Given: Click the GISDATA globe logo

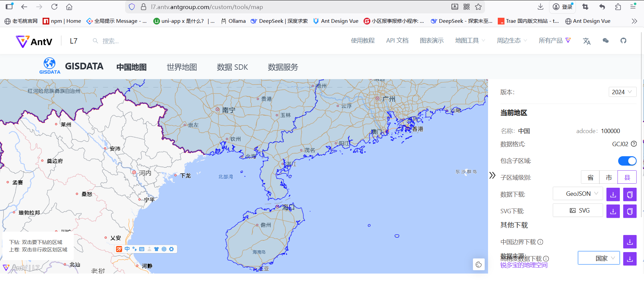Looking at the screenshot, I should (x=50, y=66).
